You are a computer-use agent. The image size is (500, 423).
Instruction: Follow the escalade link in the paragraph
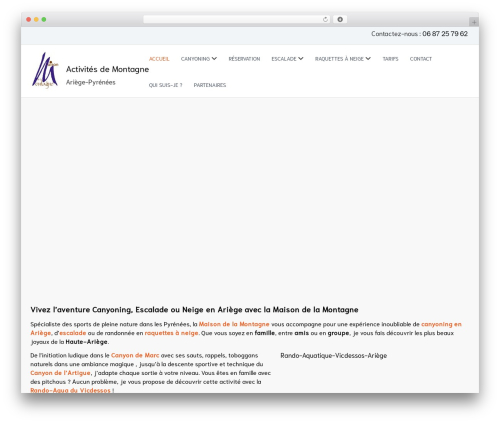(73, 333)
